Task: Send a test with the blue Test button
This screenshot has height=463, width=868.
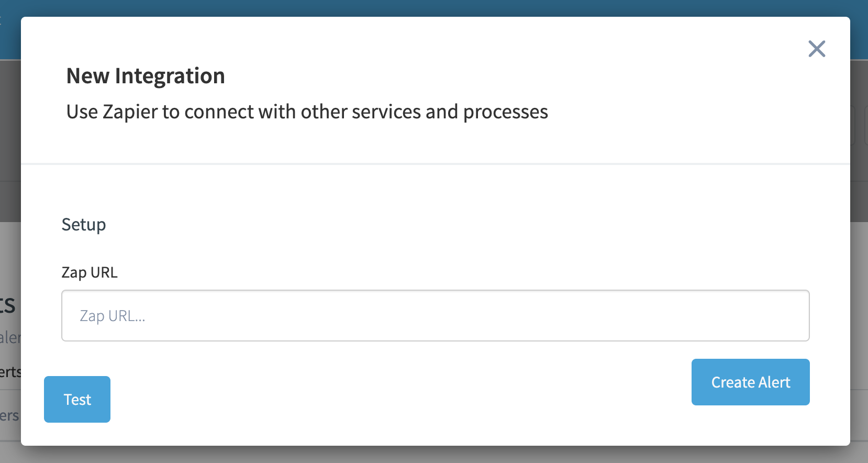Action: pos(77,399)
